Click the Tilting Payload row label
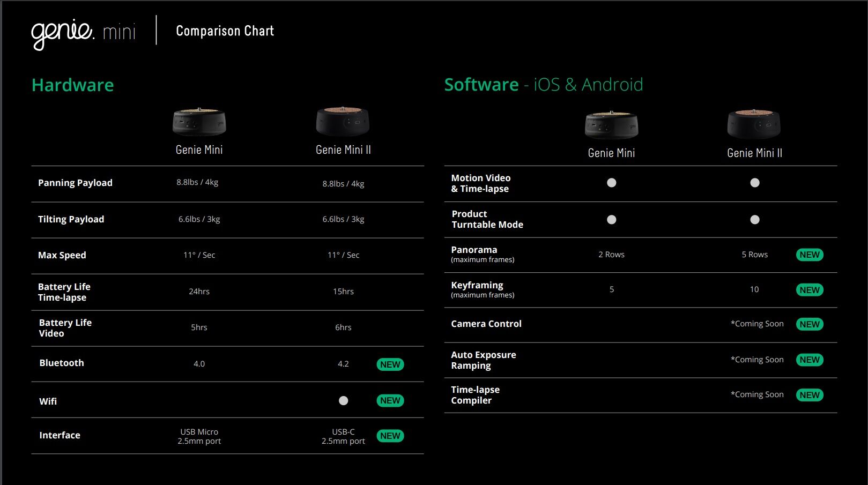 71,219
